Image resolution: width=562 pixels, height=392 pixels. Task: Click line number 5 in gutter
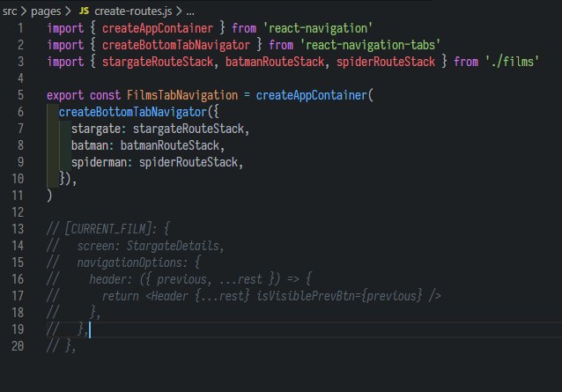20,95
